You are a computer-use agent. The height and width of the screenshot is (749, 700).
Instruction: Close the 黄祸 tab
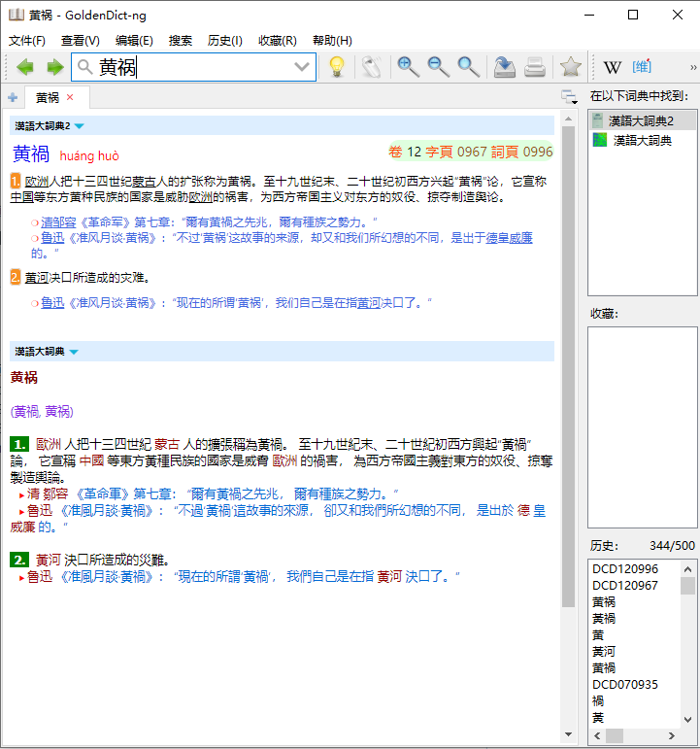(x=70, y=97)
